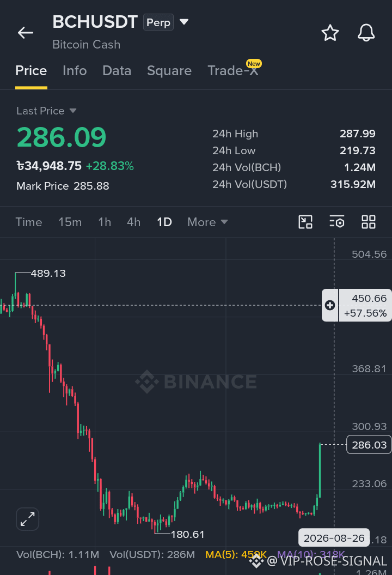This screenshot has width=392, height=575.
Task: Select the Time chart interval
Action: [28, 222]
